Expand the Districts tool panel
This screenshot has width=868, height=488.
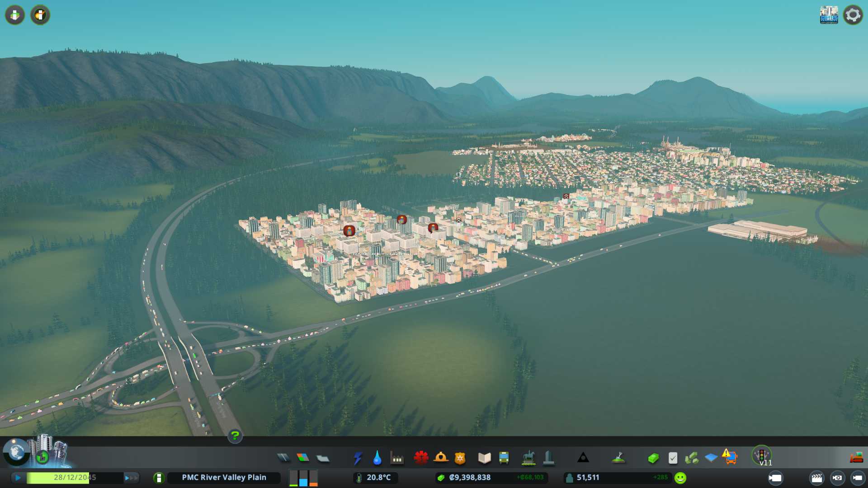tap(323, 458)
